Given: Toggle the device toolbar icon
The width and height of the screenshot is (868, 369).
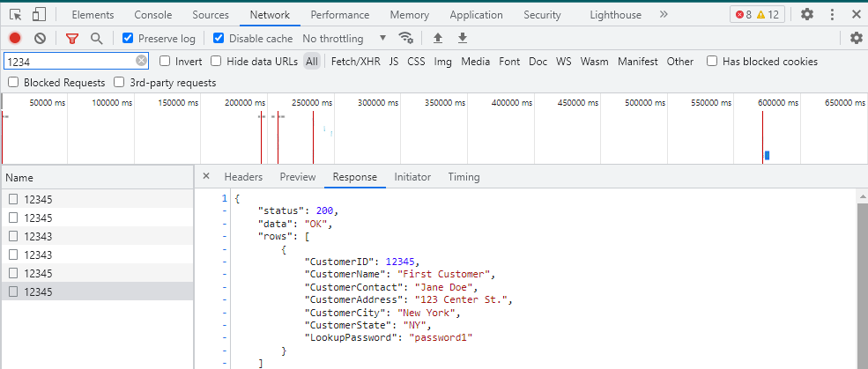Looking at the screenshot, I should [40, 15].
